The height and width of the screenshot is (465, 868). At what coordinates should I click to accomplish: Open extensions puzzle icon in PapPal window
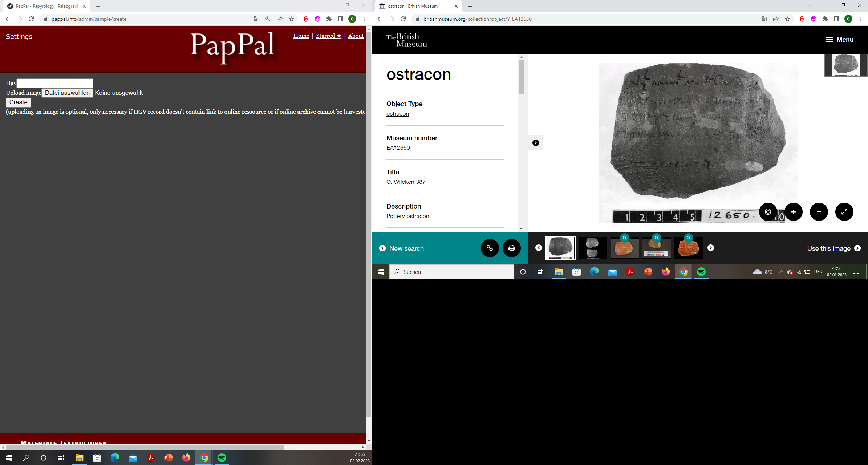(329, 19)
